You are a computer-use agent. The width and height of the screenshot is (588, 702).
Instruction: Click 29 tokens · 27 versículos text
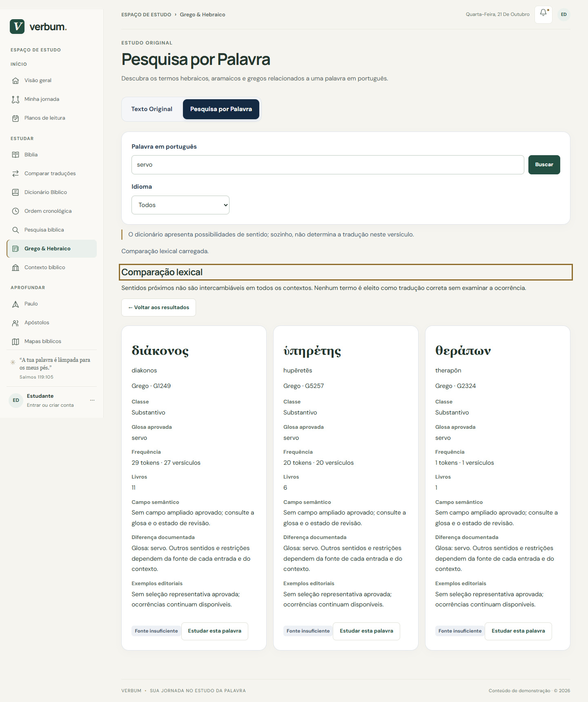click(166, 463)
